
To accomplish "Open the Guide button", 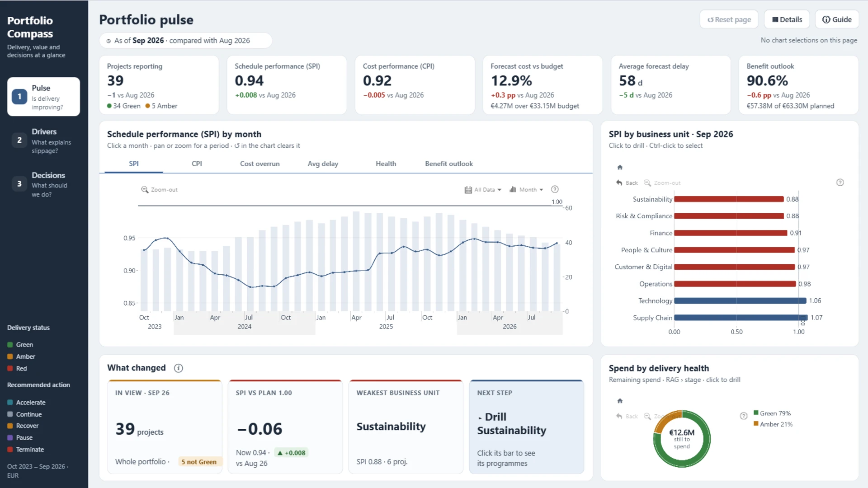I will (837, 19).
